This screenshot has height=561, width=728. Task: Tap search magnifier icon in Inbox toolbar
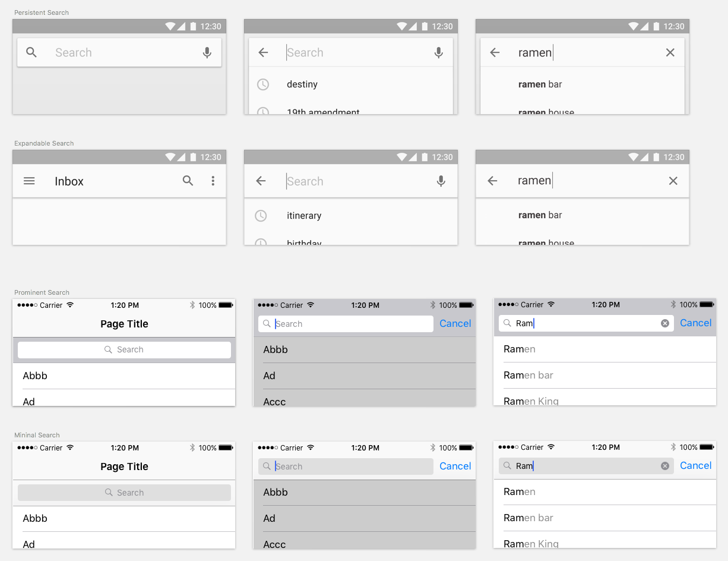(x=188, y=181)
